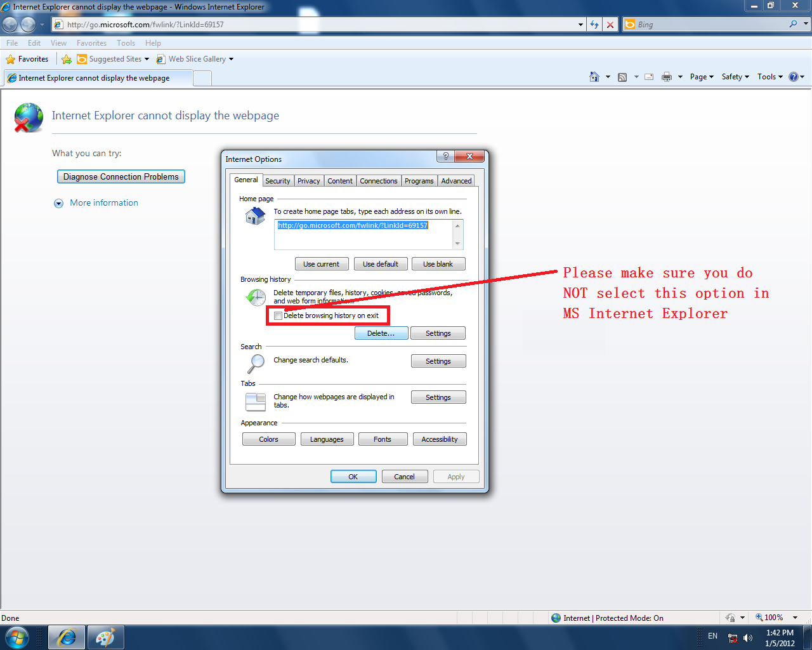
Task: Open the Safety menu dropdown
Action: (735, 77)
